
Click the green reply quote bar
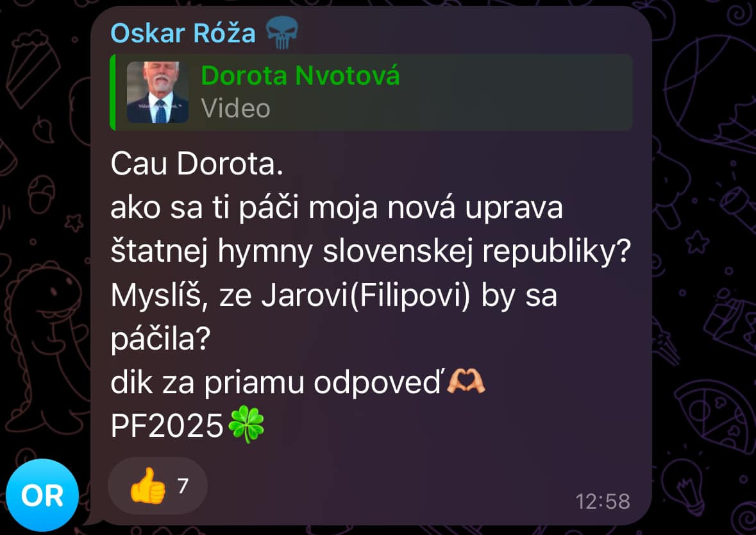click(112, 92)
